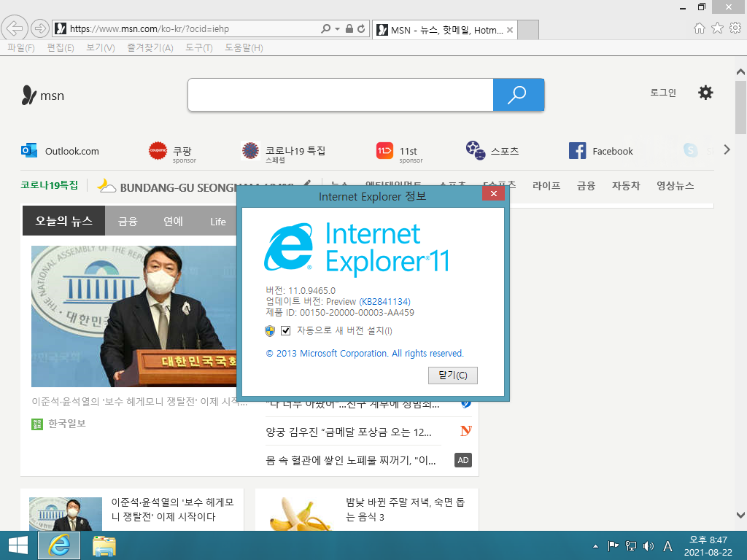The height and width of the screenshot is (560, 747).
Task: Click the Microsoft Corporation copyright link
Action: pos(365,354)
